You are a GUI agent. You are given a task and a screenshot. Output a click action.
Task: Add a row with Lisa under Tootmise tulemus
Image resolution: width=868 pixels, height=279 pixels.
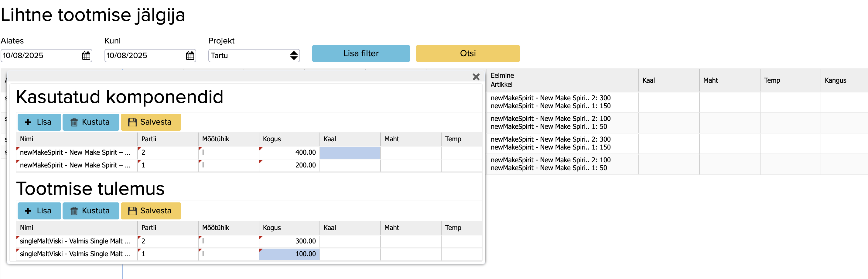click(x=39, y=211)
